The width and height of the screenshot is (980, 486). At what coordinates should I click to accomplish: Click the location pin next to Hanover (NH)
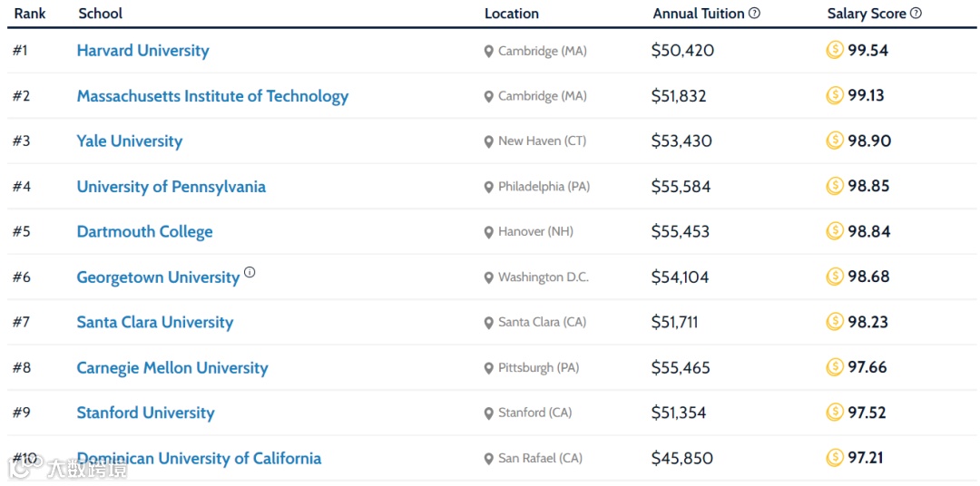click(489, 232)
